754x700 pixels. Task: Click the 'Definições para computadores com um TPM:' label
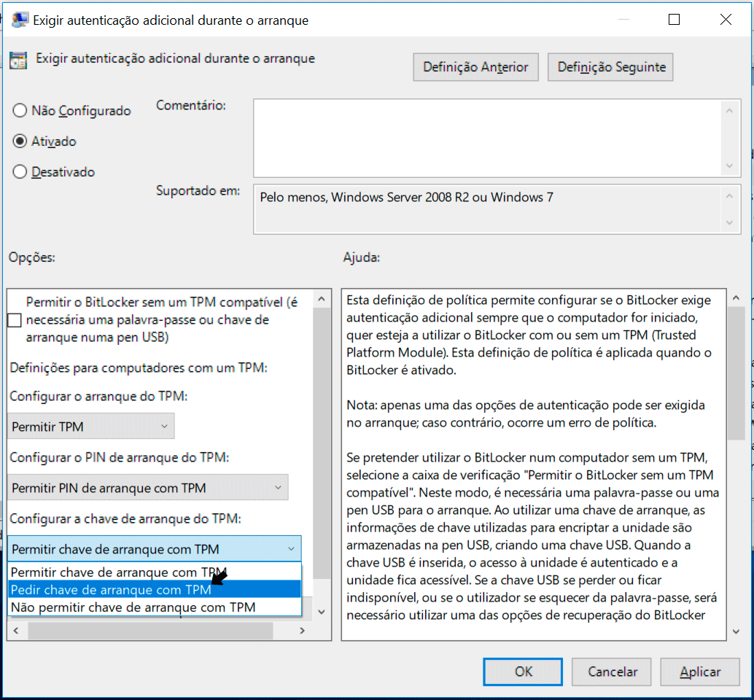pyautogui.click(x=139, y=367)
